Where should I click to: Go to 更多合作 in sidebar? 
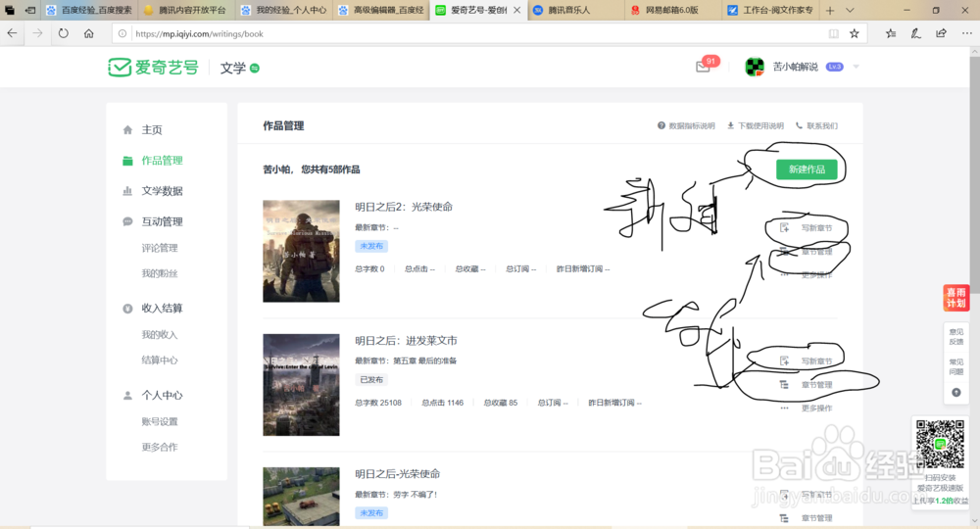(x=160, y=447)
